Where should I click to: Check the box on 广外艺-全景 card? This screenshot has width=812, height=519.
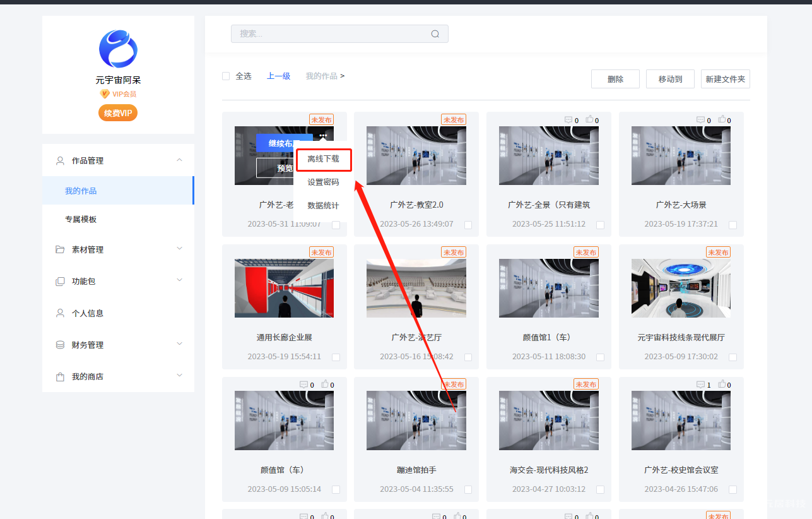coord(601,225)
